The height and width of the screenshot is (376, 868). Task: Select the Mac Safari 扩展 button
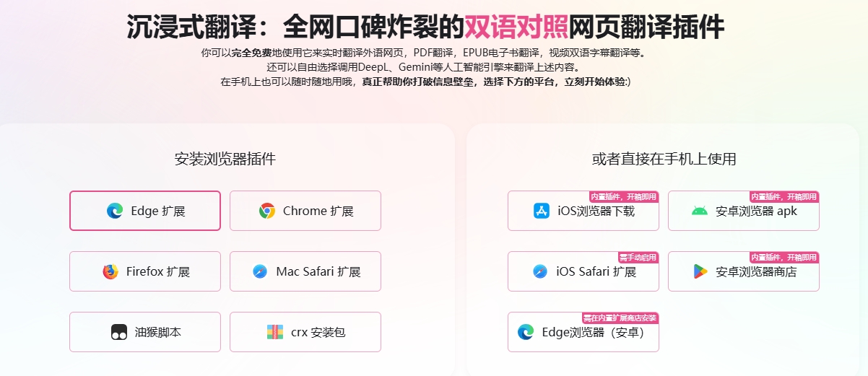click(x=305, y=271)
